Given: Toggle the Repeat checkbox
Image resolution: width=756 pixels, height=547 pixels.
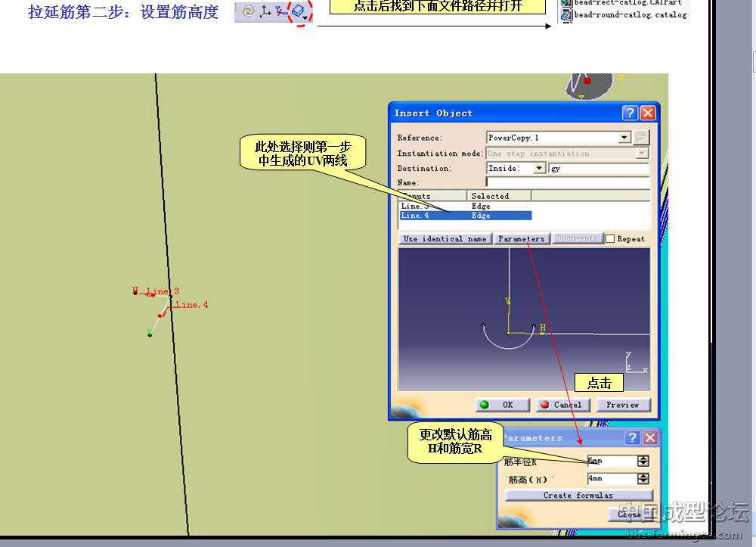Looking at the screenshot, I should [610, 238].
